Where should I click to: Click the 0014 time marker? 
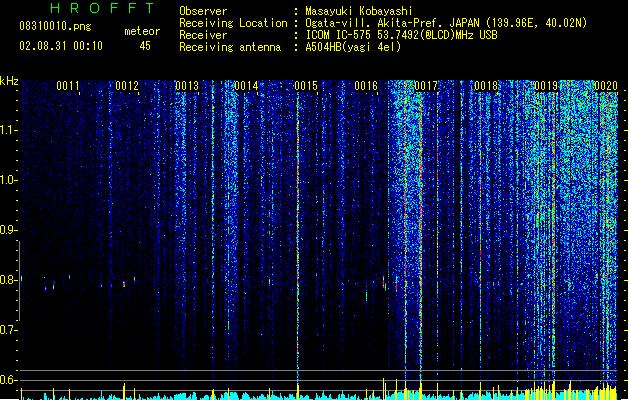tap(246, 86)
